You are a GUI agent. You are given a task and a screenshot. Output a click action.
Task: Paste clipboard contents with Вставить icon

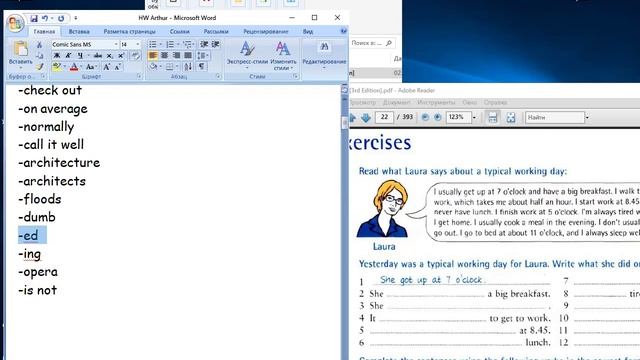(20, 49)
